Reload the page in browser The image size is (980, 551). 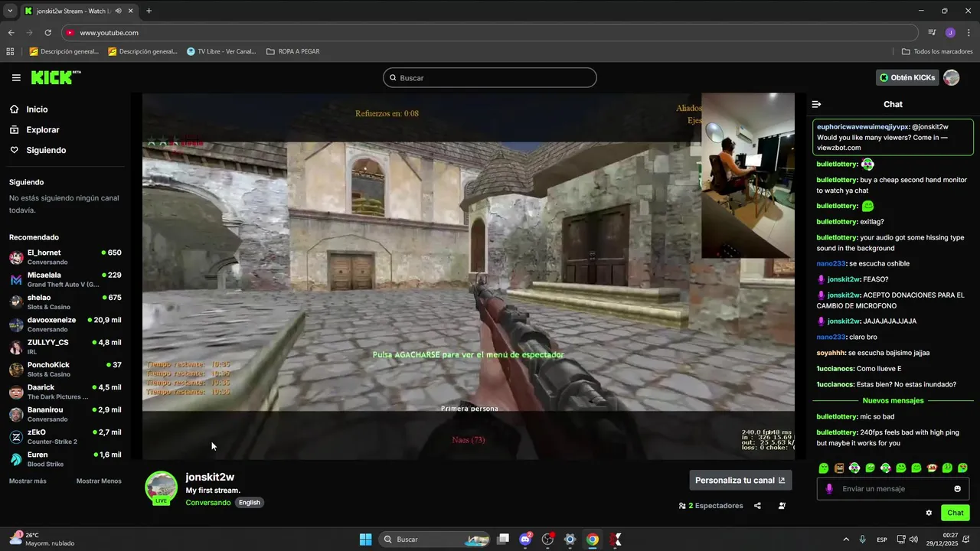coord(47,33)
